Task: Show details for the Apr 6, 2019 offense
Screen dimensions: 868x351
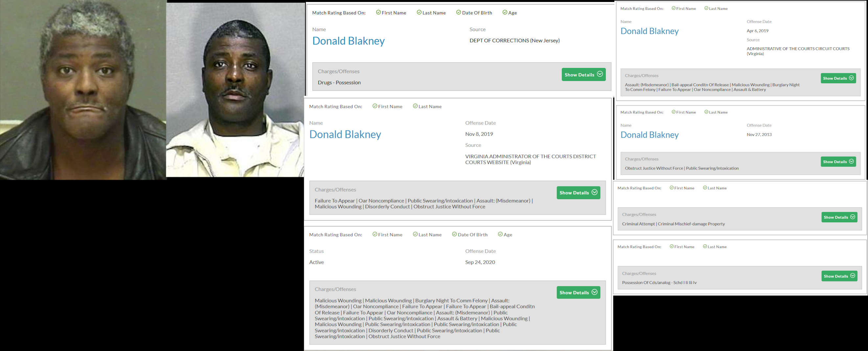Action: (838, 78)
